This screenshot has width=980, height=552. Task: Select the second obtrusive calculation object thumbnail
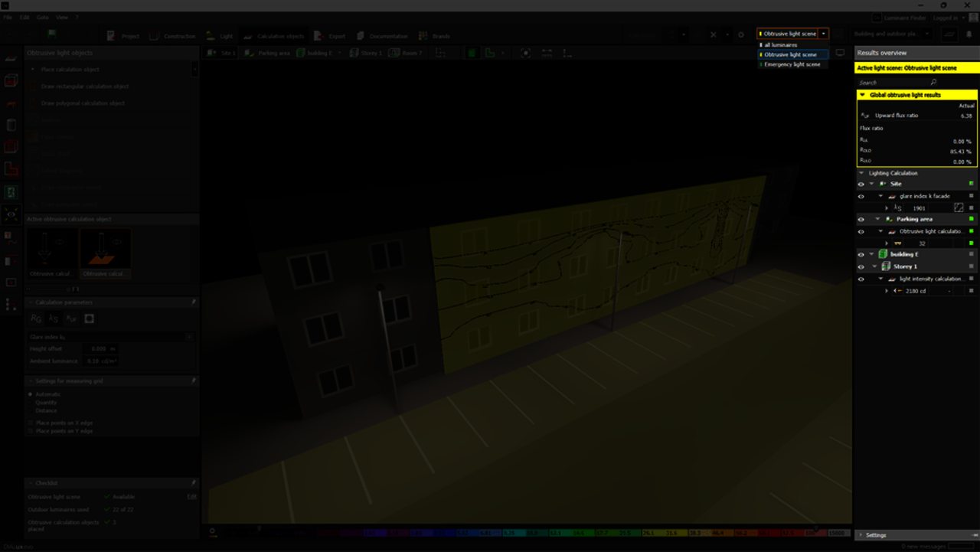click(x=105, y=251)
